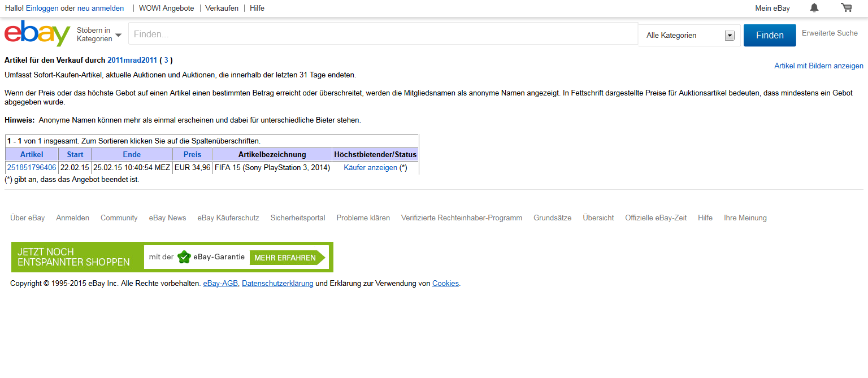Open the WOW! Angebote menu item
The width and height of the screenshot is (868, 378).
tap(167, 8)
